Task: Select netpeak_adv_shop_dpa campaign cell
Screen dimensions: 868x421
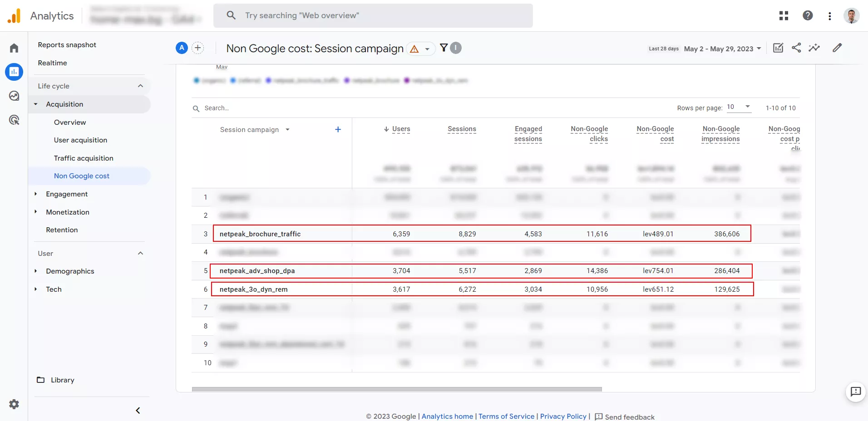Action: click(x=257, y=270)
